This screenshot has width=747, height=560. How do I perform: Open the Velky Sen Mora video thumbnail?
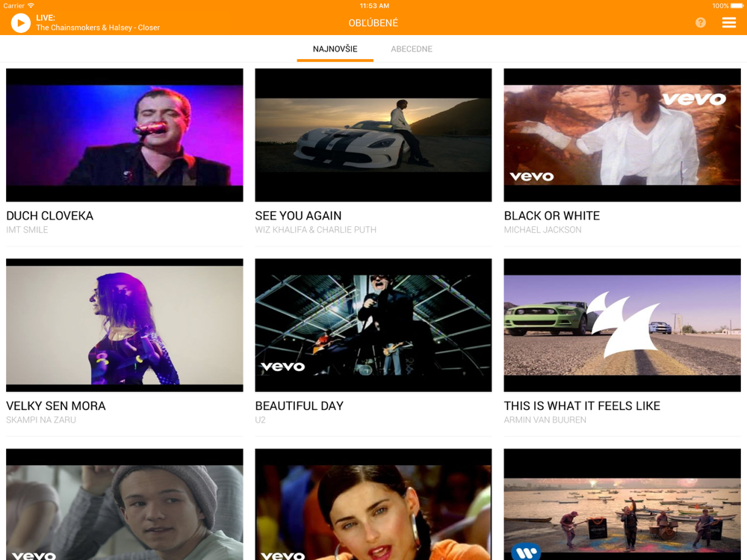point(124,325)
